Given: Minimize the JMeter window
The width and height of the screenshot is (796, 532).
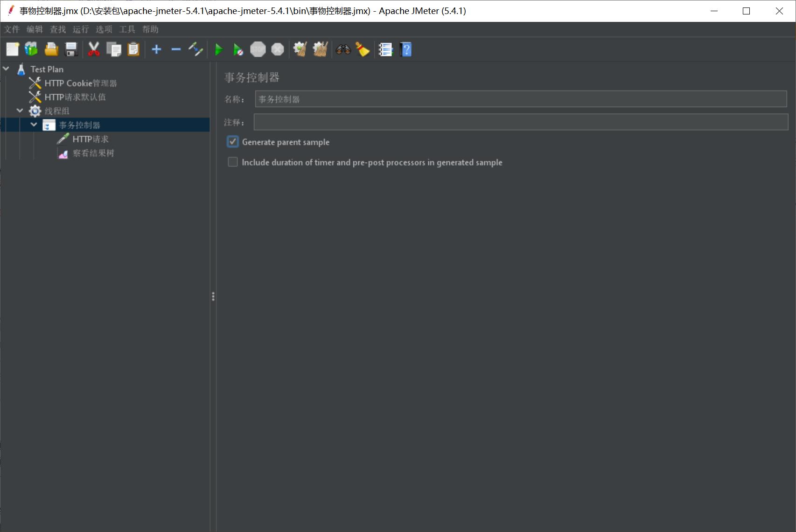Looking at the screenshot, I should (714, 11).
